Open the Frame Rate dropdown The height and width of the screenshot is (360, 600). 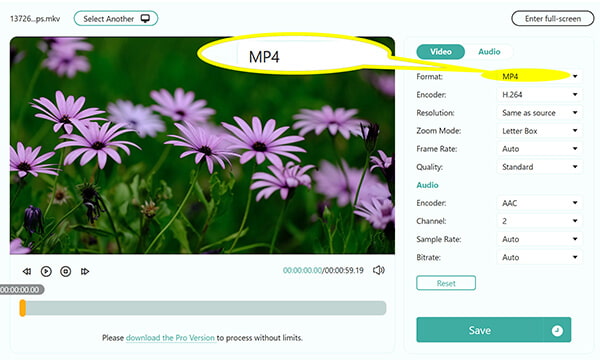point(539,149)
